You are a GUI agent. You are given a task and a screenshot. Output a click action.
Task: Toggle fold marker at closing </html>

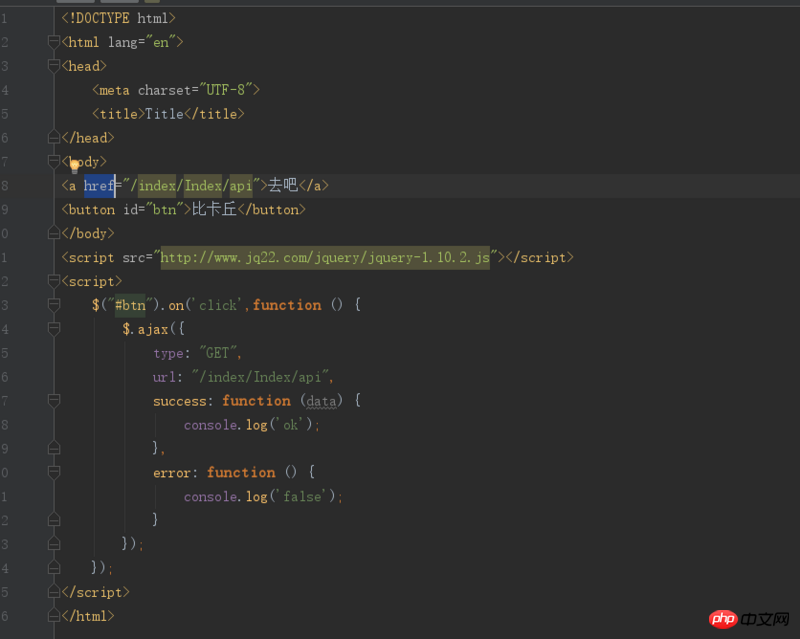coord(54,616)
